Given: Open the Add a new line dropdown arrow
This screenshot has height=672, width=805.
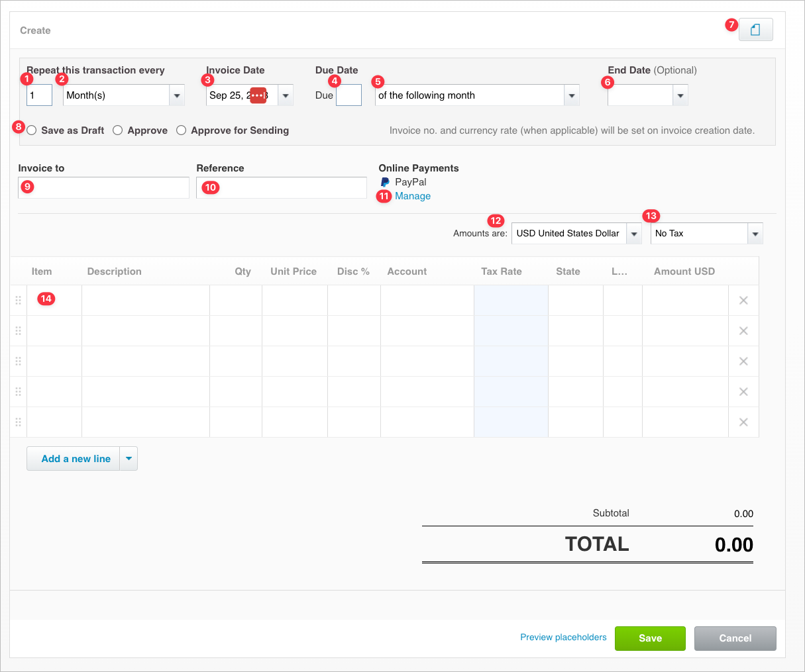Looking at the screenshot, I should pos(129,458).
